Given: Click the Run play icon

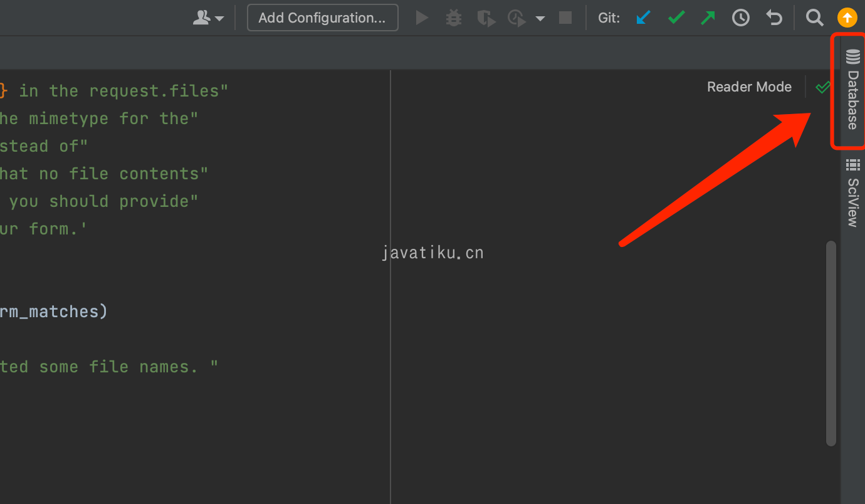Looking at the screenshot, I should [x=422, y=18].
